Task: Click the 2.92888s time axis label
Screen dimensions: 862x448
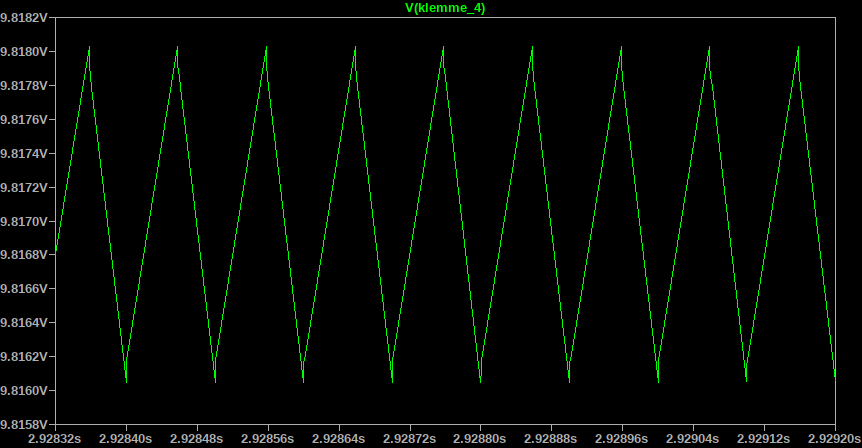Action: (551, 439)
